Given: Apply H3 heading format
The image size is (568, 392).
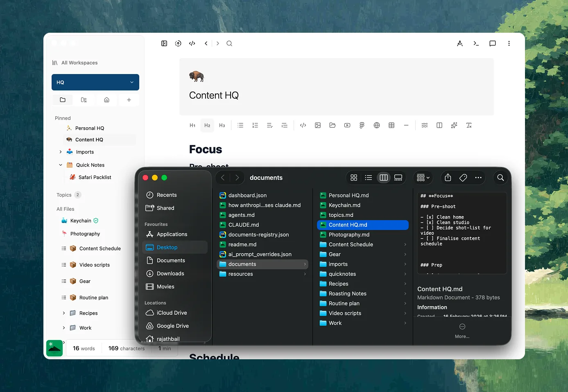Looking at the screenshot, I should [x=222, y=125].
